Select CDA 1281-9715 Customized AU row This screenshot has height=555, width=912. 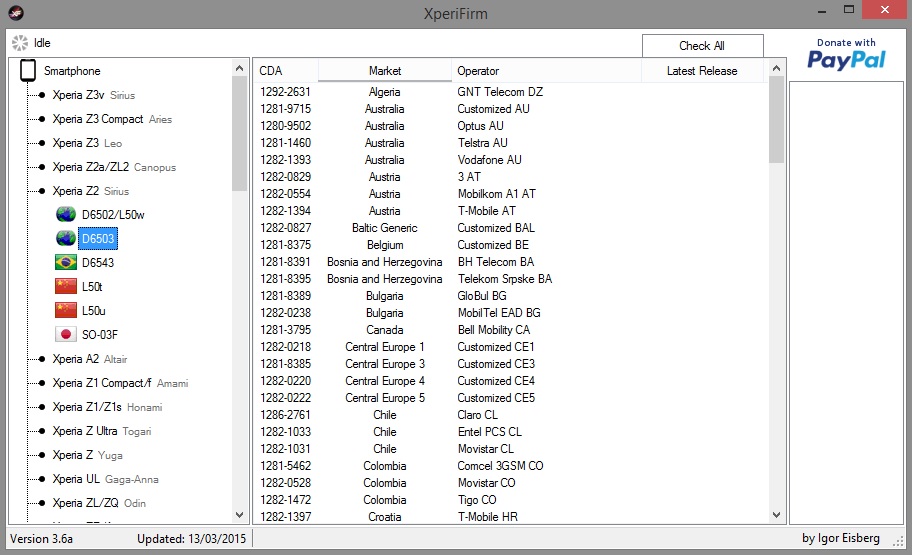click(511, 109)
